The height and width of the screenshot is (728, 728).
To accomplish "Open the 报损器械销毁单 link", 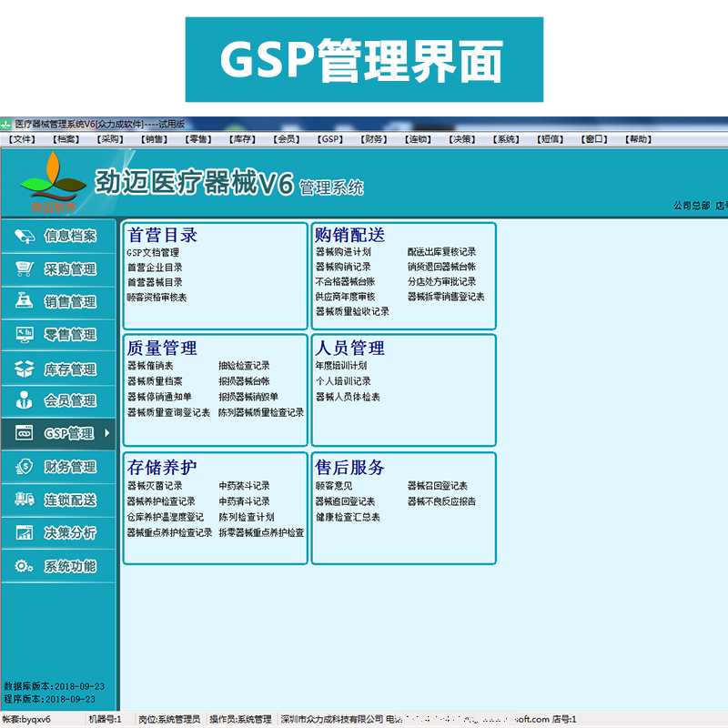I will tap(248, 397).
